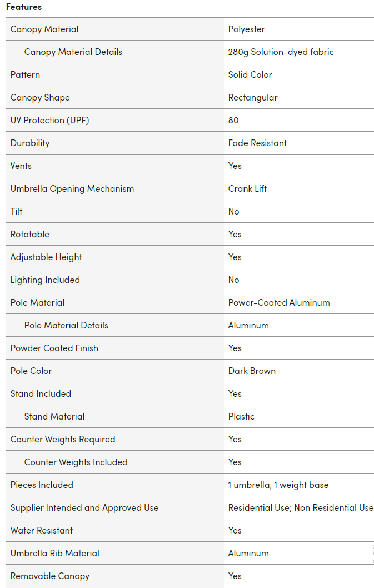Click the Umbrella Rib Material label

55,553
